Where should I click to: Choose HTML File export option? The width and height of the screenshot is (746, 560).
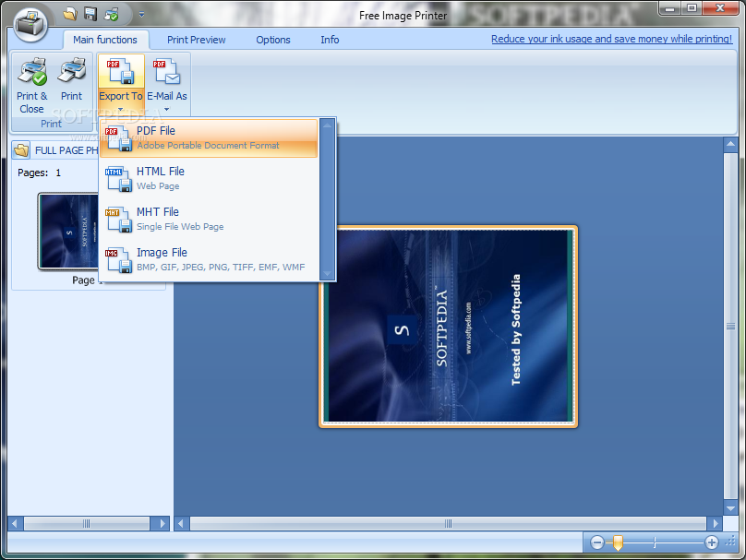click(209, 178)
